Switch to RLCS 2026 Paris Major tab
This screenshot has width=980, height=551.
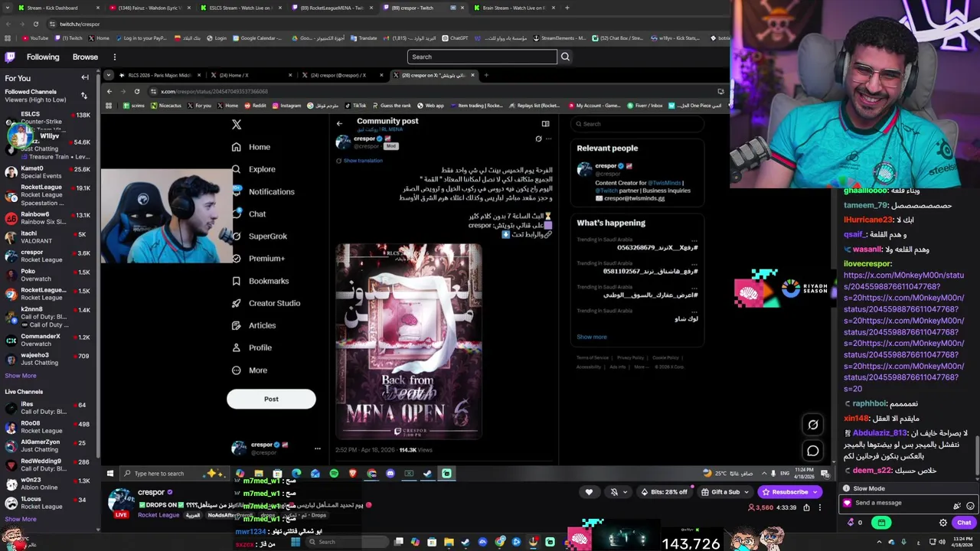159,75
